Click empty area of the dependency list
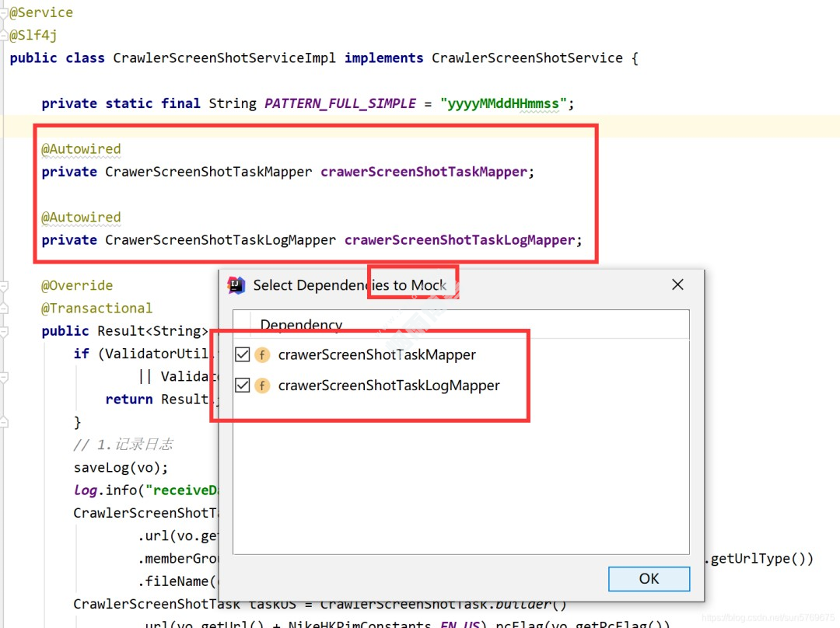The width and height of the screenshot is (840, 628). pyautogui.click(x=459, y=482)
